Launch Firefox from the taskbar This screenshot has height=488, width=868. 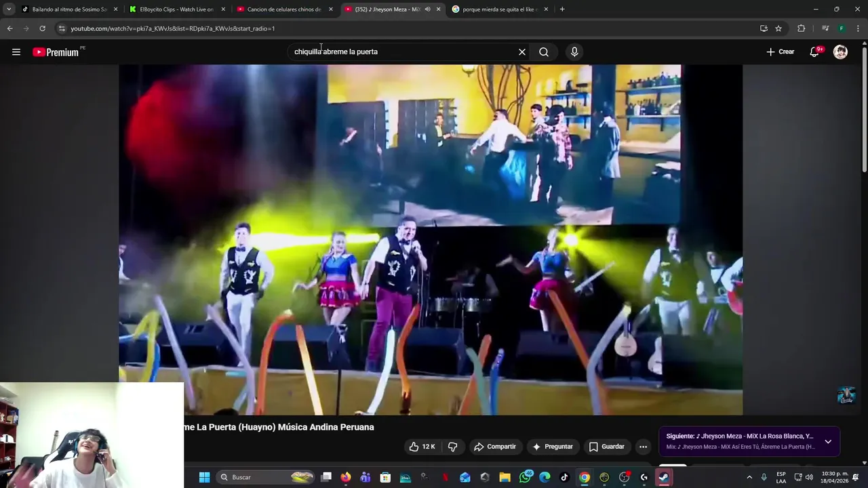(346, 477)
